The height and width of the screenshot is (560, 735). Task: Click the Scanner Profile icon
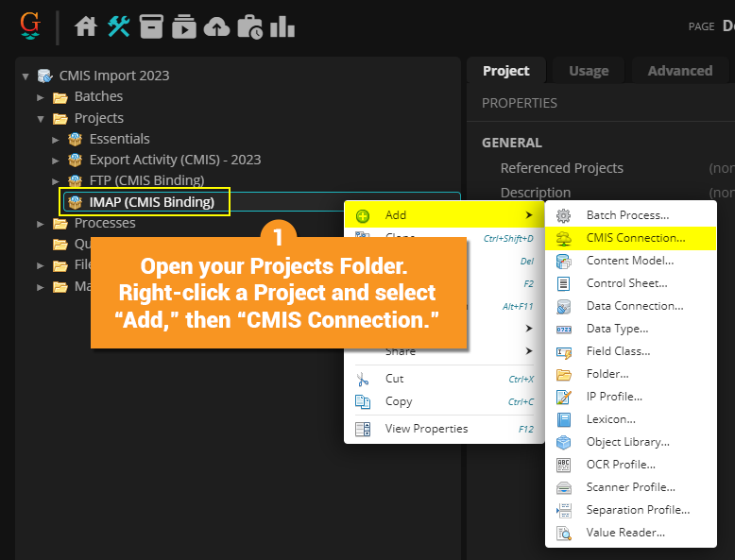[563, 487]
